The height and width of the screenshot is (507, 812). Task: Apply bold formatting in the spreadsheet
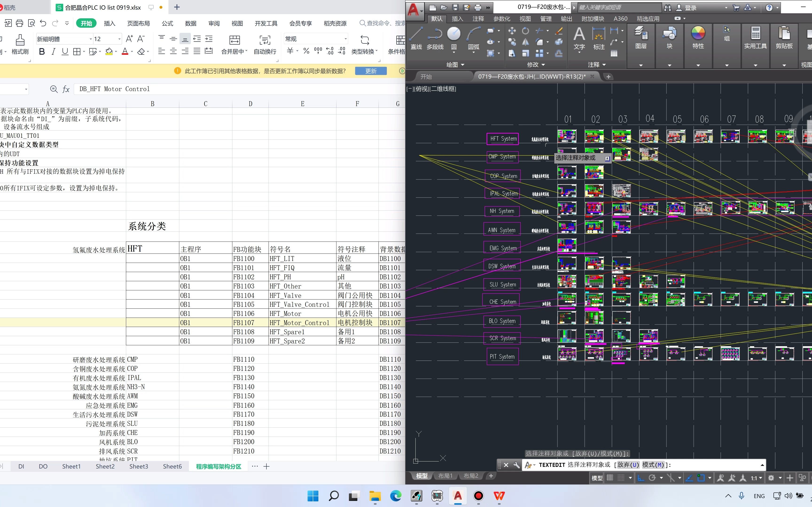(42, 51)
